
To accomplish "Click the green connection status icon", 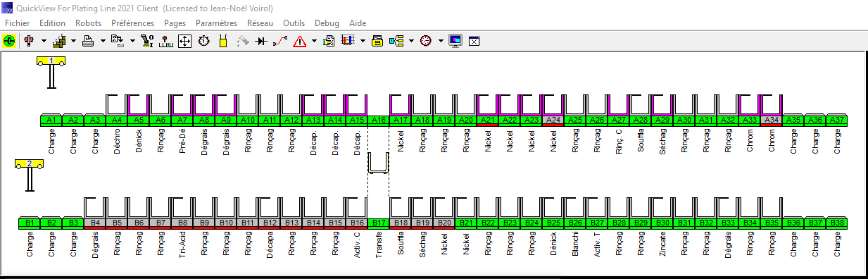I will tap(9, 41).
